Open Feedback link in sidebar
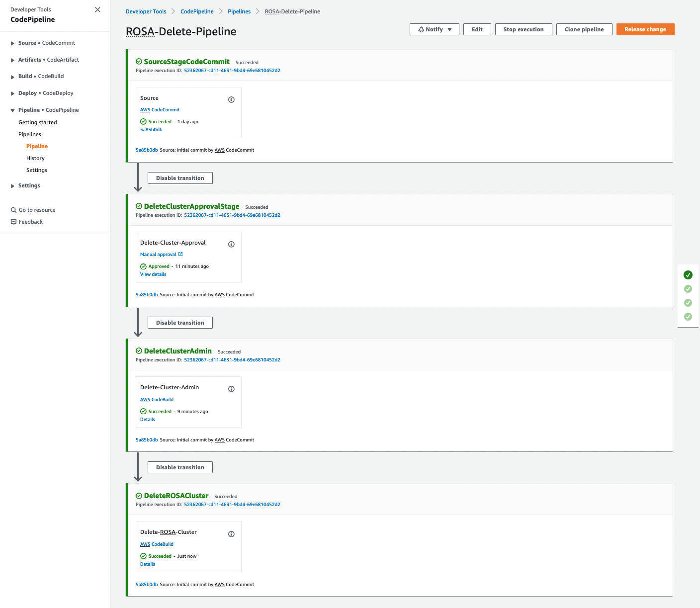700x608 pixels. pyautogui.click(x=30, y=222)
